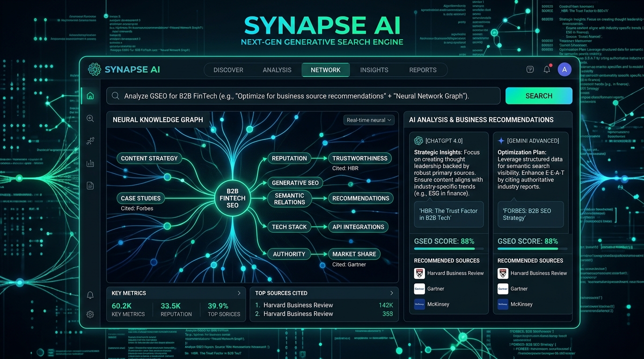Select the Content Strategy graph node

[149, 158]
